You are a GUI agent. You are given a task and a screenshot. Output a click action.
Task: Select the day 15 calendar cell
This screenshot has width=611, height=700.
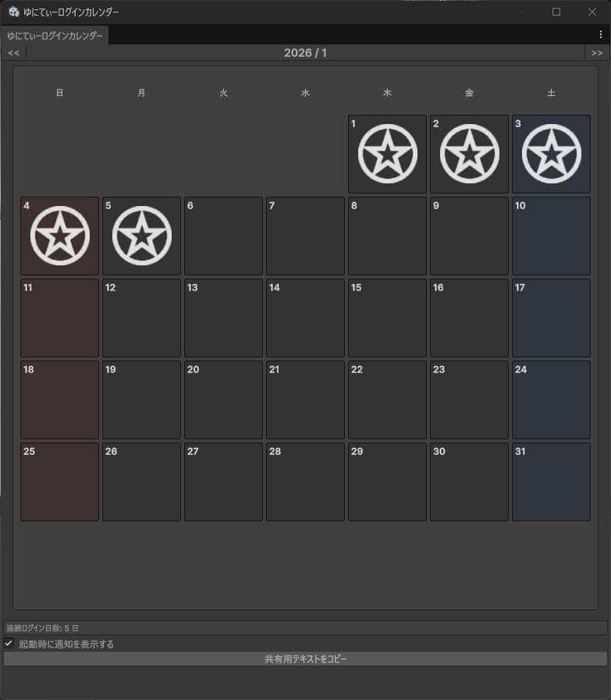pyautogui.click(x=387, y=318)
